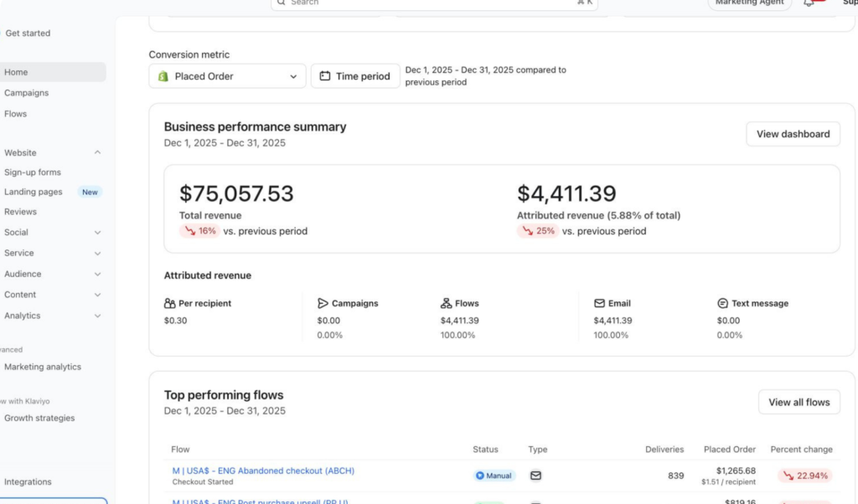Expand the Analytics sidebar section

[x=97, y=316]
